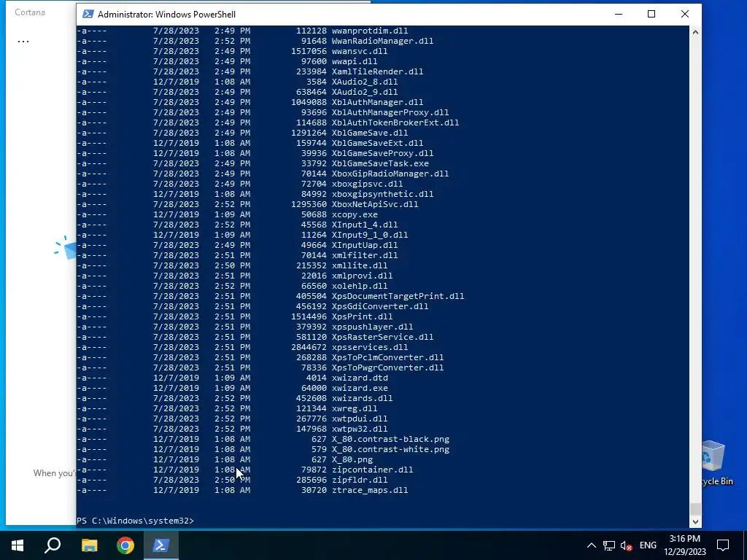Image resolution: width=747 pixels, height=560 pixels.
Task: Click XblAuthManager.dll file name
Action: point(377,102)
